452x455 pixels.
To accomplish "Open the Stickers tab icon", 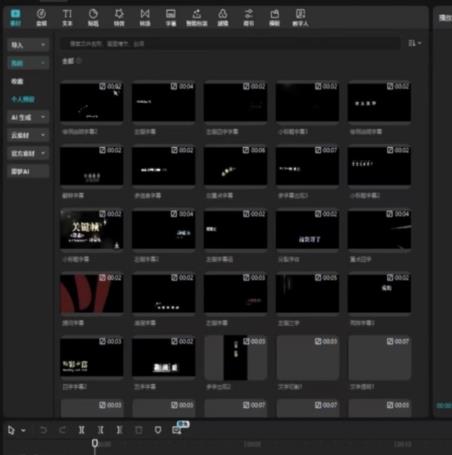I will point(93,17).
